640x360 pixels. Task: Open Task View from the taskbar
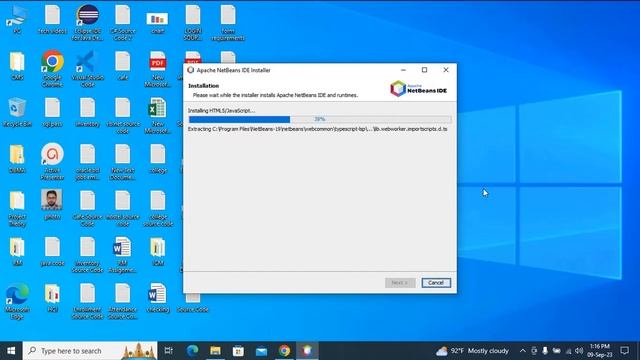coord(169,351)
